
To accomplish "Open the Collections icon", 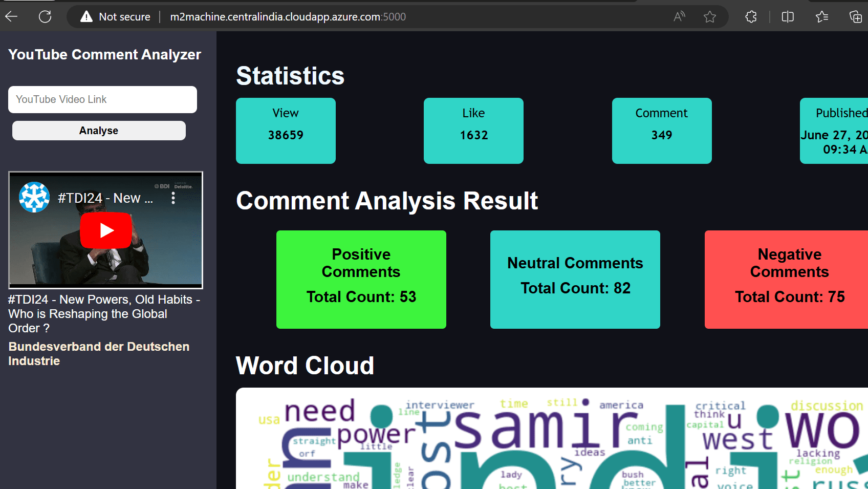I will (855, 17).
